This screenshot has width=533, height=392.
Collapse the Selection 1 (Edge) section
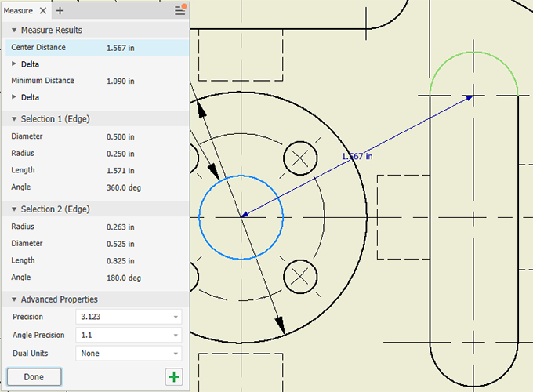pyautogui.click(x=14, y=119)
